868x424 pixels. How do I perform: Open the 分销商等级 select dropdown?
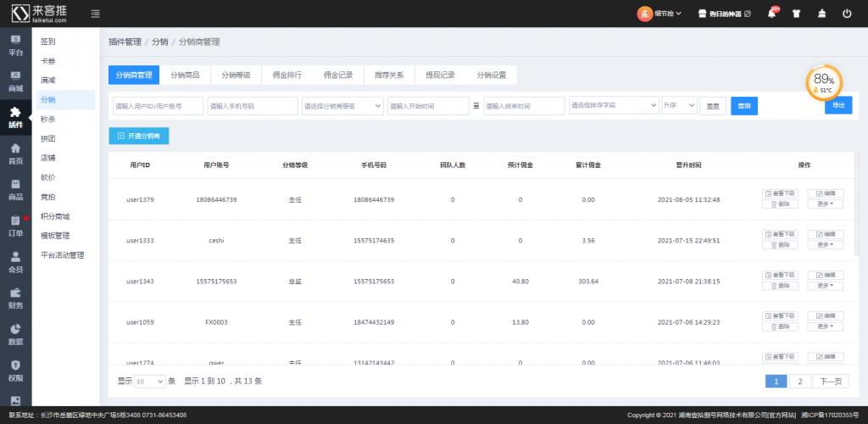(x=342, y=106)
